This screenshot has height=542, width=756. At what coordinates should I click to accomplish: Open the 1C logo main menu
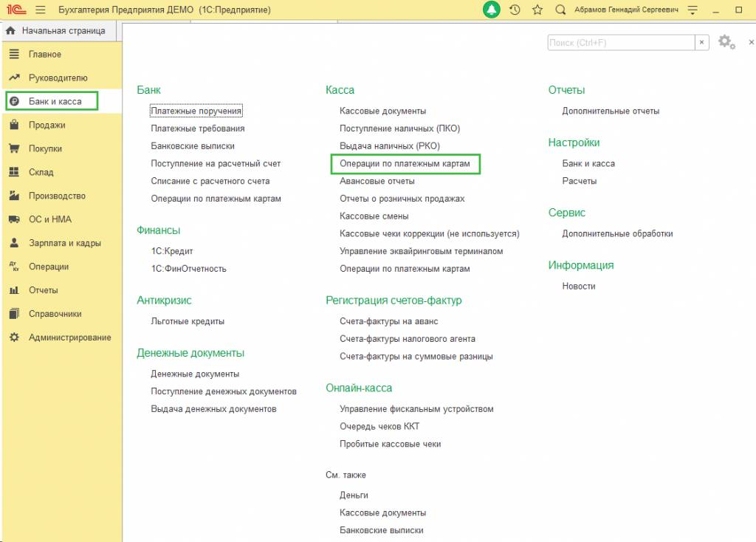pyautogui.click(x=16, y=10)
